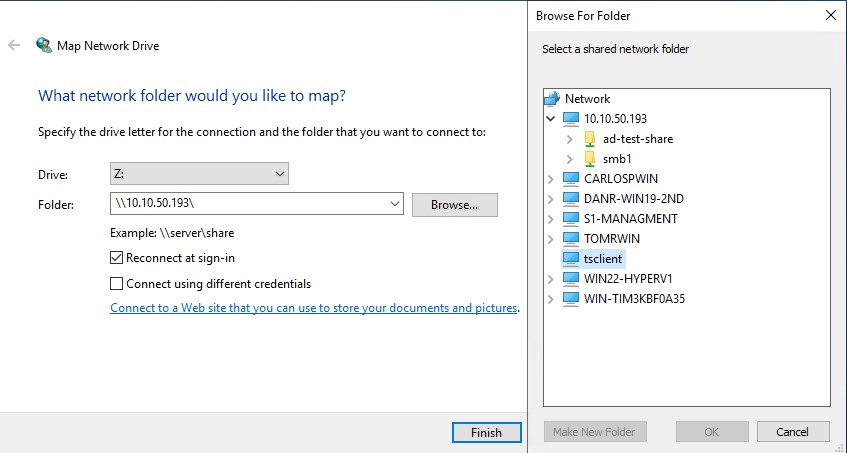
Task: Click inside the Folder path field
Action: pyautogui.click(x=248, y=204)
